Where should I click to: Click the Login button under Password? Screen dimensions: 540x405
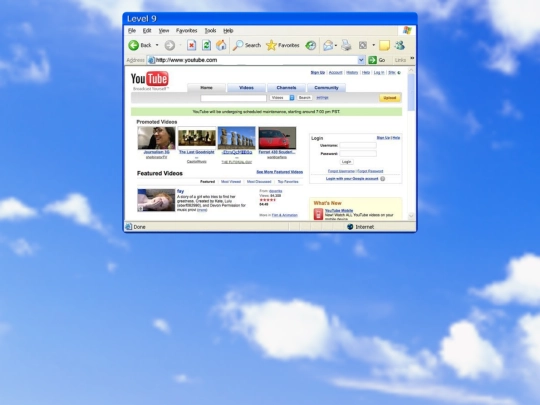pos(346,162)
